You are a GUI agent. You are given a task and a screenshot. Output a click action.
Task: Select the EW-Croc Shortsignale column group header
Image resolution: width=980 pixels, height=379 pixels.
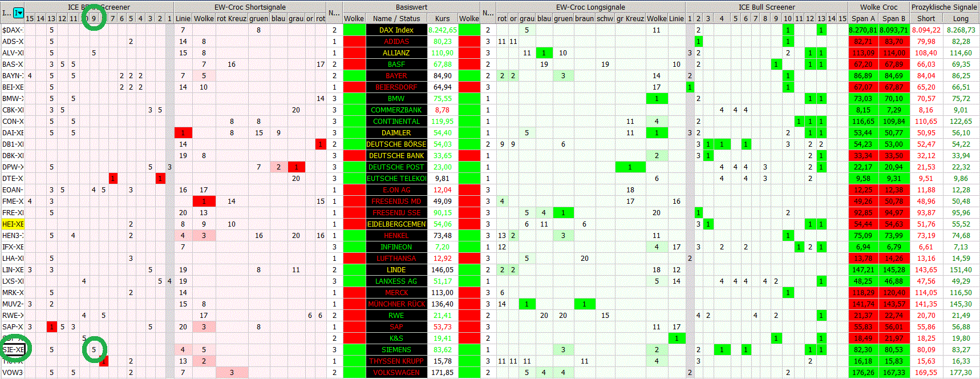pyautogui.click(x=250, y=7)
